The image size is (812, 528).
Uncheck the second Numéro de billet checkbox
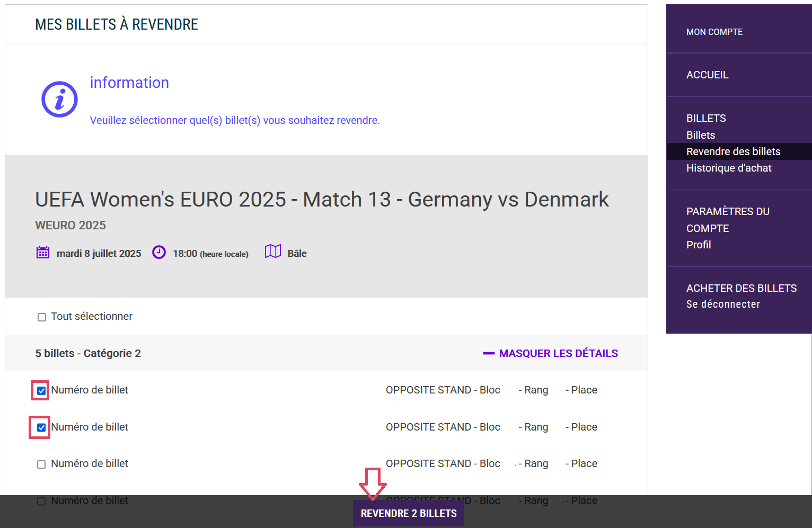point(41,427)
